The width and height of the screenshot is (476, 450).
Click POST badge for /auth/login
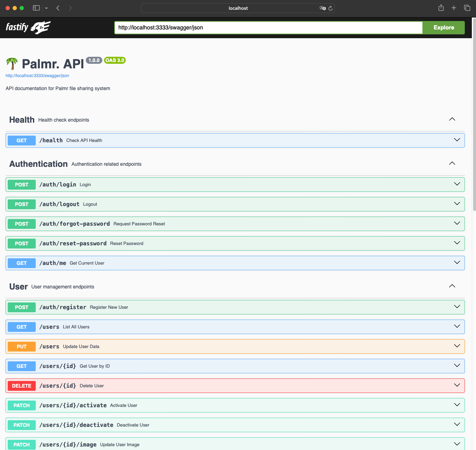(x=22, y=185)
